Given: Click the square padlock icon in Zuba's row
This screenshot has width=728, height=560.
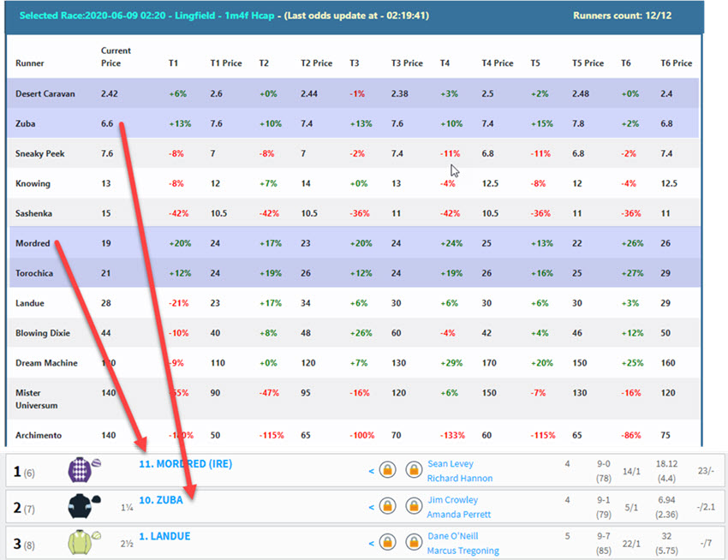Looking at the screenshot, I should [388, 507].
